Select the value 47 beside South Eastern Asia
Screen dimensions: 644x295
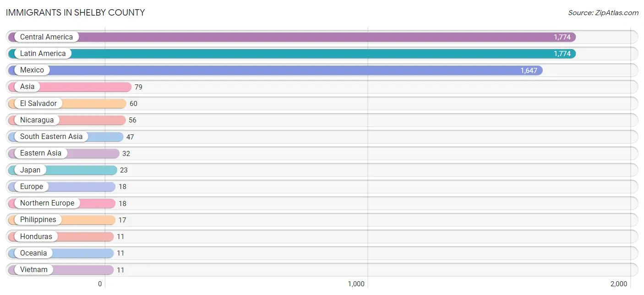[130, 137]
